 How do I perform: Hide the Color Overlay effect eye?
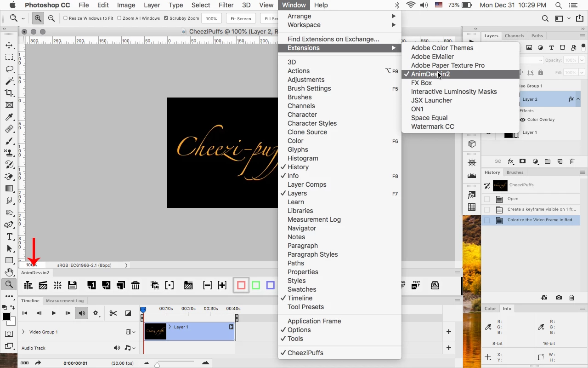[x=522, y=120]
